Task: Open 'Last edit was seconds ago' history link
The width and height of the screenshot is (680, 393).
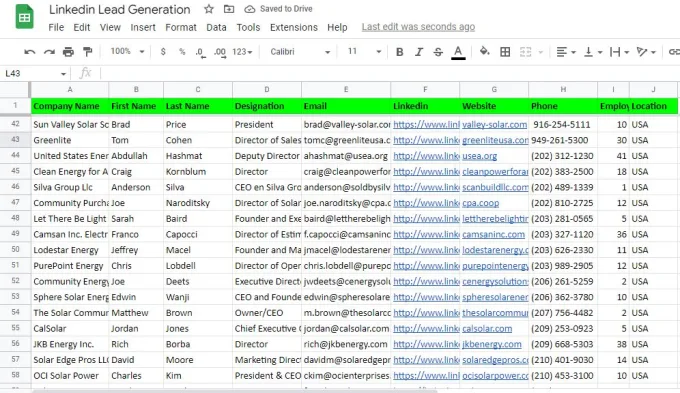Action: click(418, 27)
